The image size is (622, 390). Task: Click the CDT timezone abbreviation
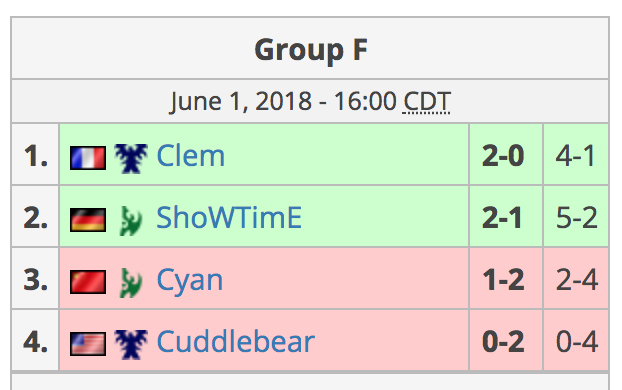[426, 102]
